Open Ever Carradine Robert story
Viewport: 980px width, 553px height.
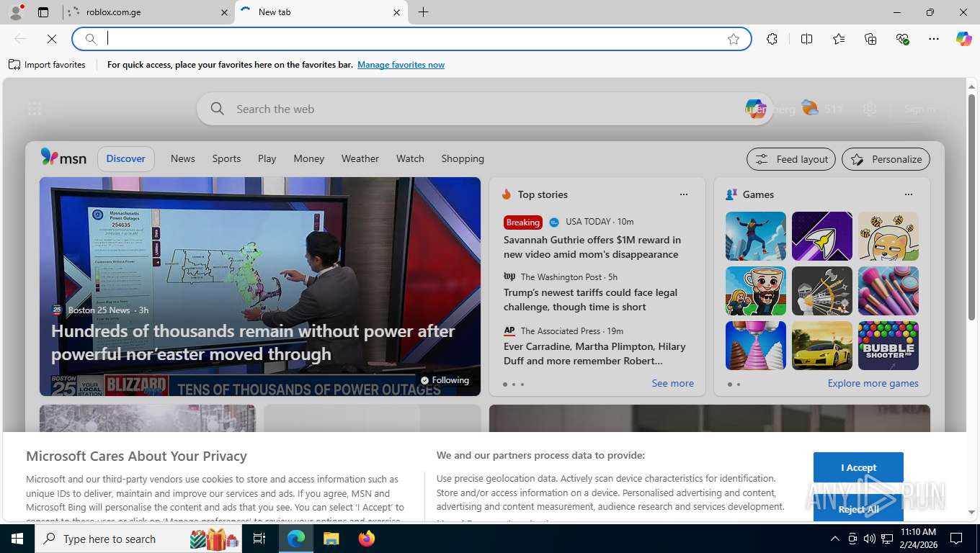pos(594,354)
